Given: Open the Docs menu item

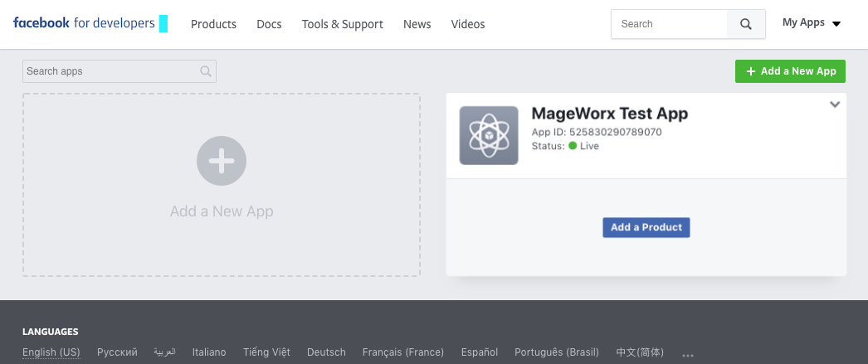Looking at the screenshot, I should click(x=269, y=24).
